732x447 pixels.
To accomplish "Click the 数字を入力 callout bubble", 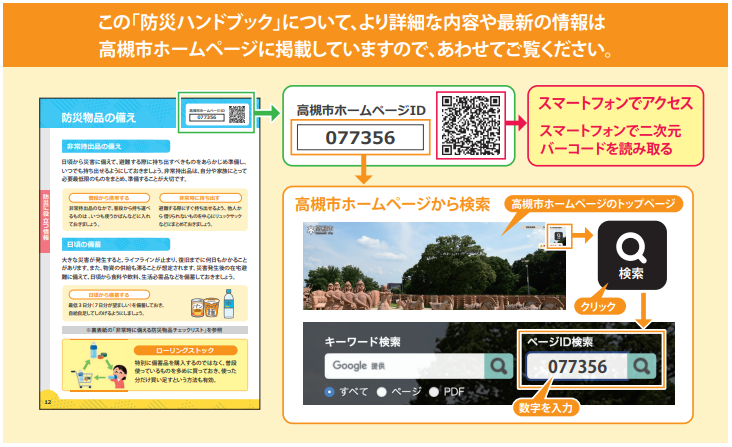I will pos(546,408).
